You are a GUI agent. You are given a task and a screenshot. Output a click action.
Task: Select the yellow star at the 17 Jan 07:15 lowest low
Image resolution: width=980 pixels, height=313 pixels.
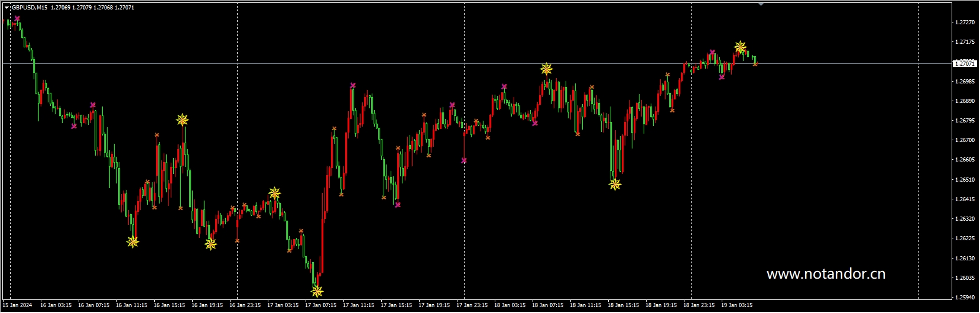point(317,291)
